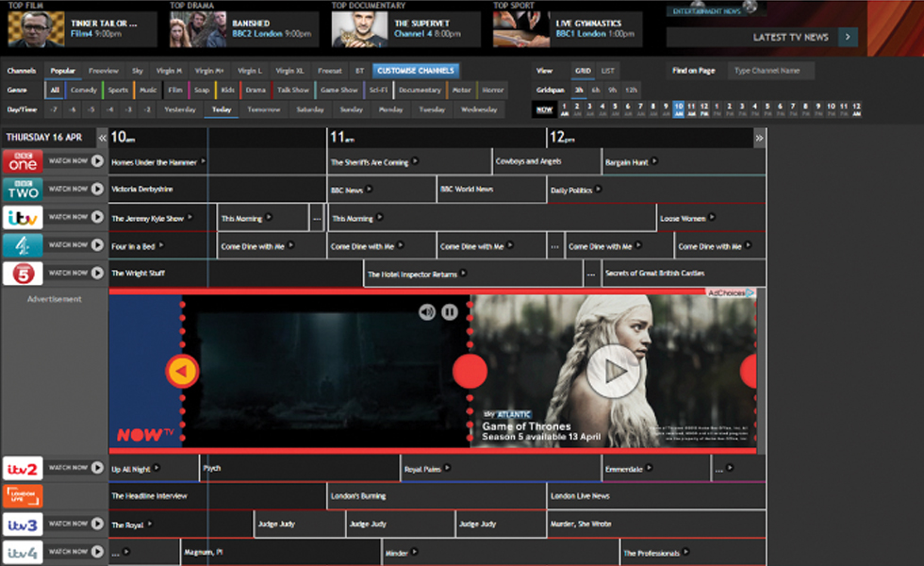Switch listings to Yesterday
Image resolution: width=924 pixels, height=566 pixels.
click(180, 109)
